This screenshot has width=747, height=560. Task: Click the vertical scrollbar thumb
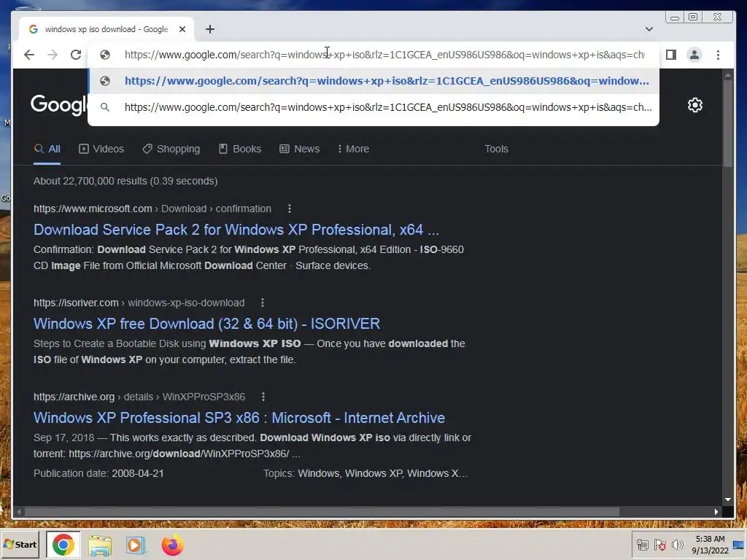click(728, 123)
